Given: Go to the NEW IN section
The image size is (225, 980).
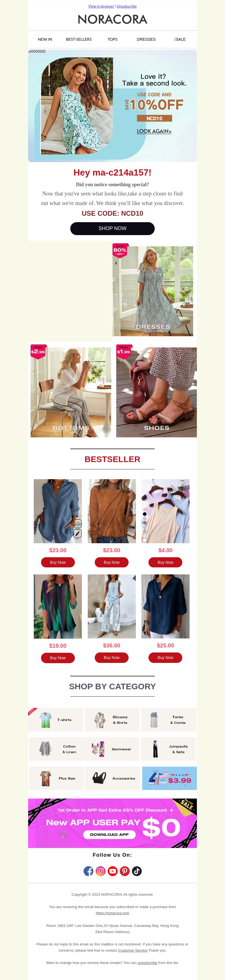Looking at the screenshot, I should point(45,39).
